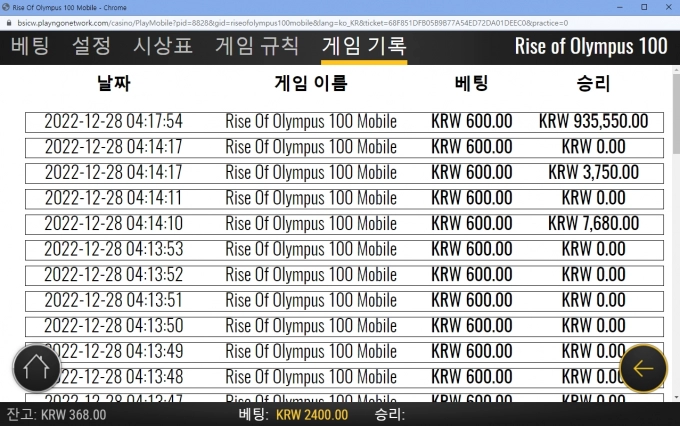Click the 승리 column header
Screen dimensions: 680x426
593,84
